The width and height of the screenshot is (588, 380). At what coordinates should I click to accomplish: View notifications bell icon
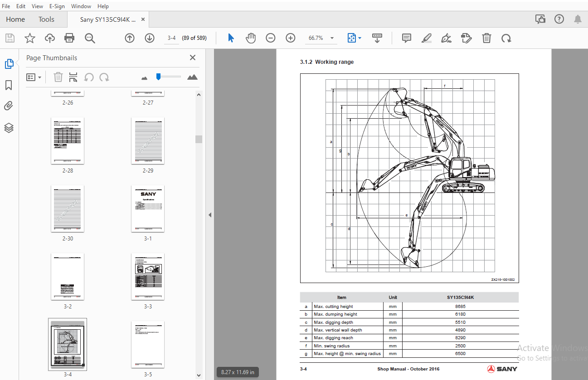point(578,19)
